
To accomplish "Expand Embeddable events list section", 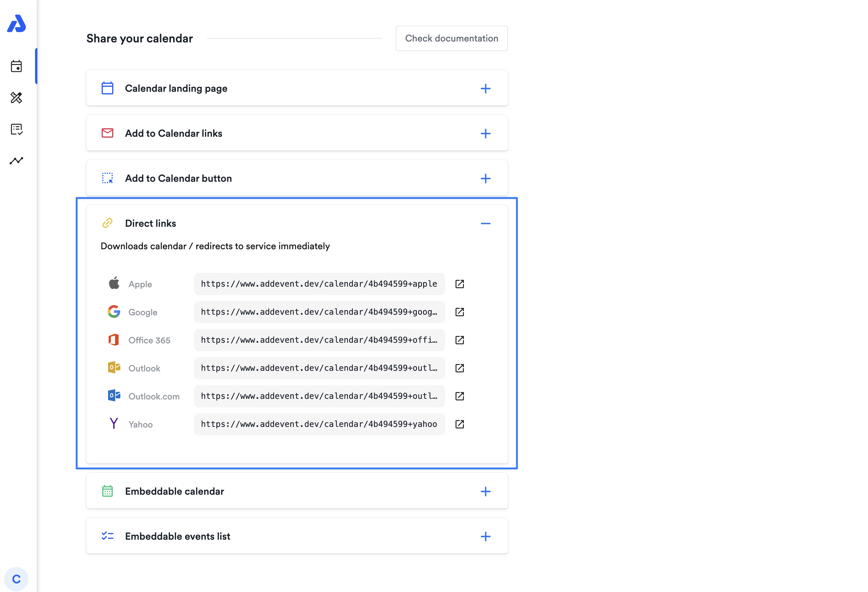I will 485,536.
